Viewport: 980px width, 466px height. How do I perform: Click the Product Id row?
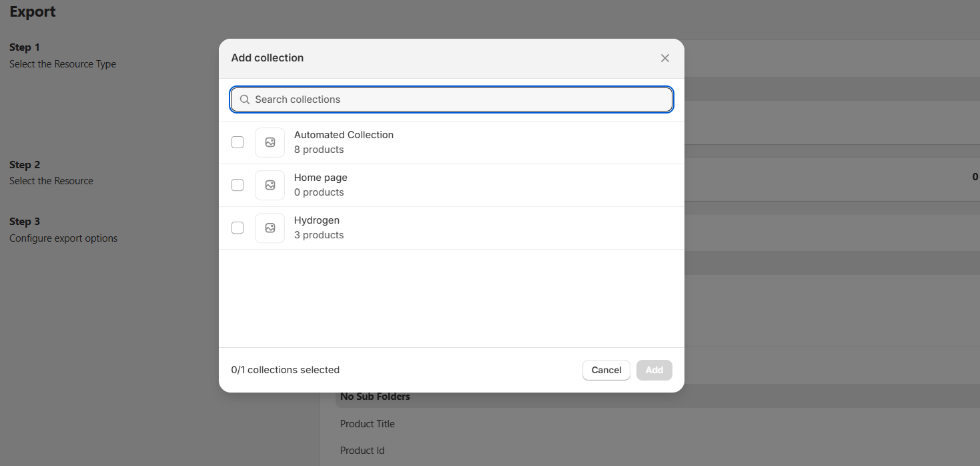tap(362, 450)
